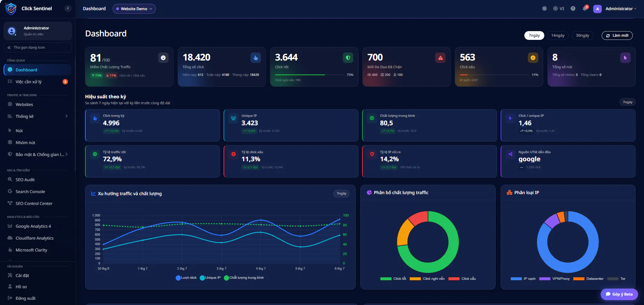The image size is (644, 305).
Task: Click the trend chart line icon
Action: (x=93, y=193)
